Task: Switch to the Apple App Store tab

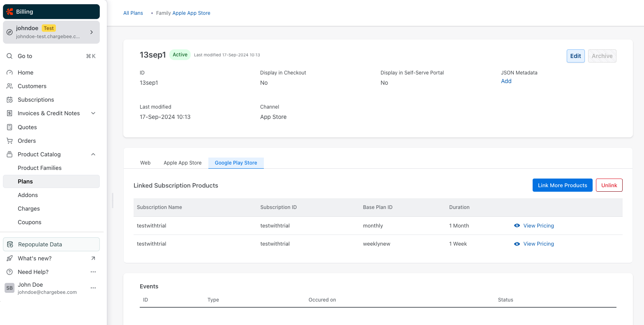Action: click(x=182, y=163)
